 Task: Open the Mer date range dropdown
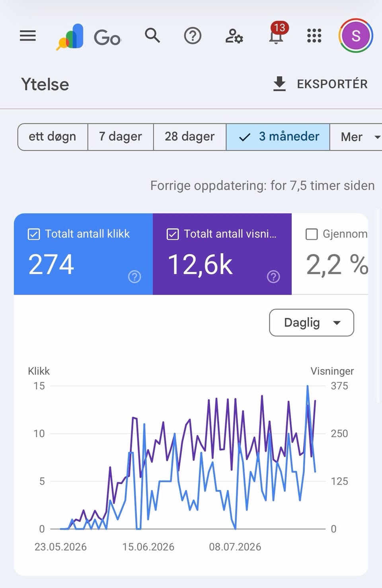(x=356, y=137)
